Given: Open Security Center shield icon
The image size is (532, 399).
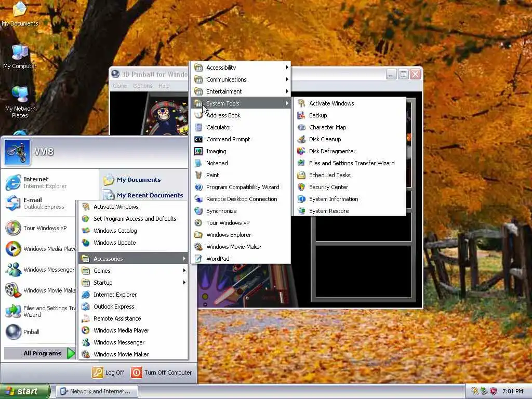Looking at the screenshot, I should pos(301,187).
